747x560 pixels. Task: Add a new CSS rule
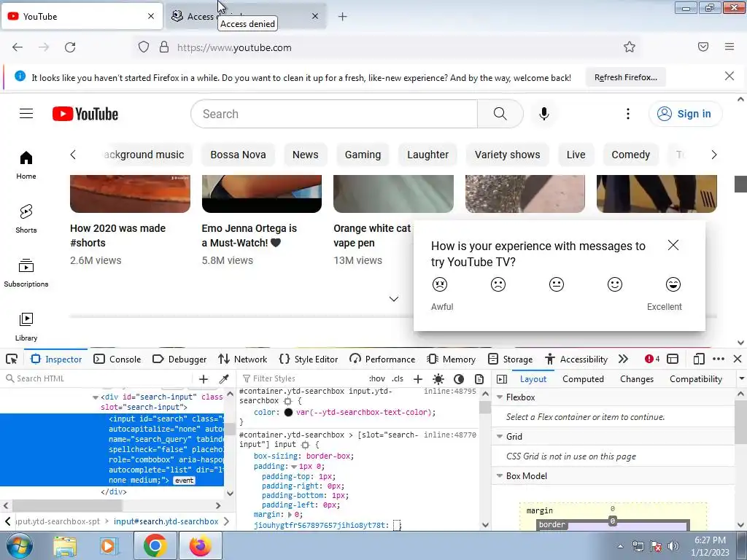[x=418, y=378]
